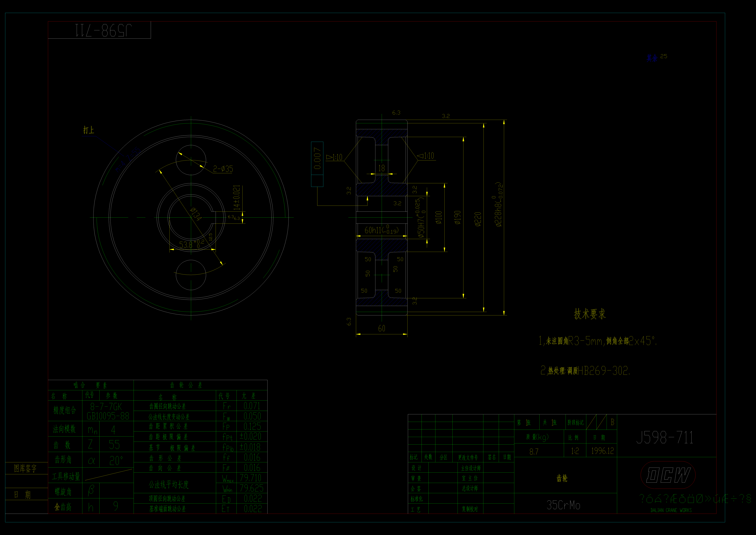Image resolution: width=756 pixels, height=535 pixels.
Task: Select the tooth count value "55"
Action: pyautogui.click(x=114, y=445)
